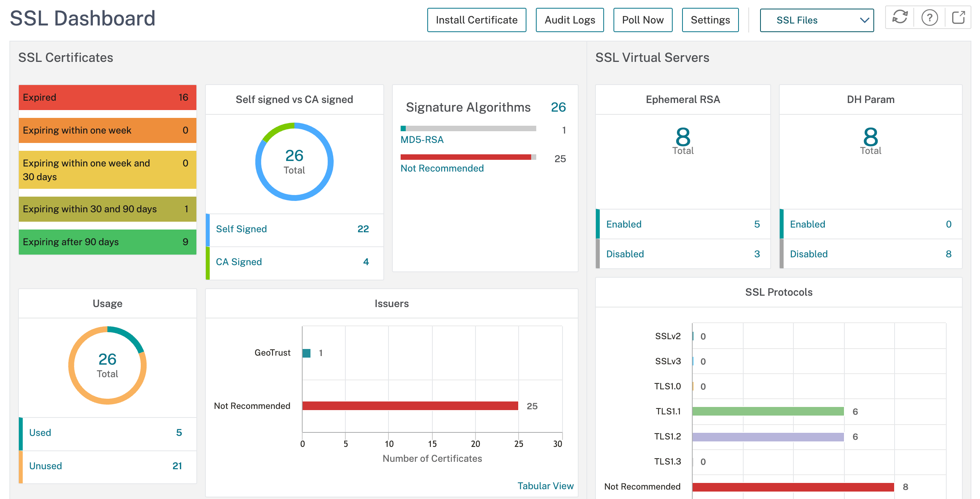Click the SSL Dashboard page title
980x499 pixels.
pyautogui.click(x=82, y=18)
